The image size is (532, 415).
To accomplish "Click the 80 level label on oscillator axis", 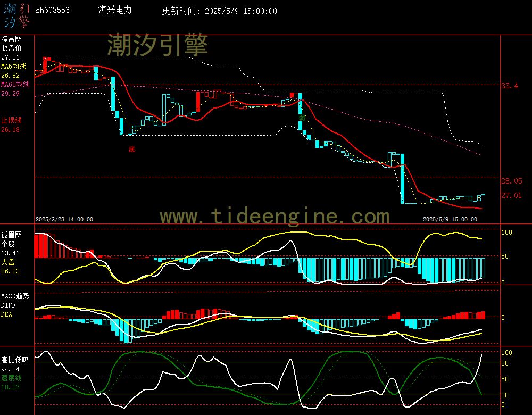I will (x=505, y=363).
